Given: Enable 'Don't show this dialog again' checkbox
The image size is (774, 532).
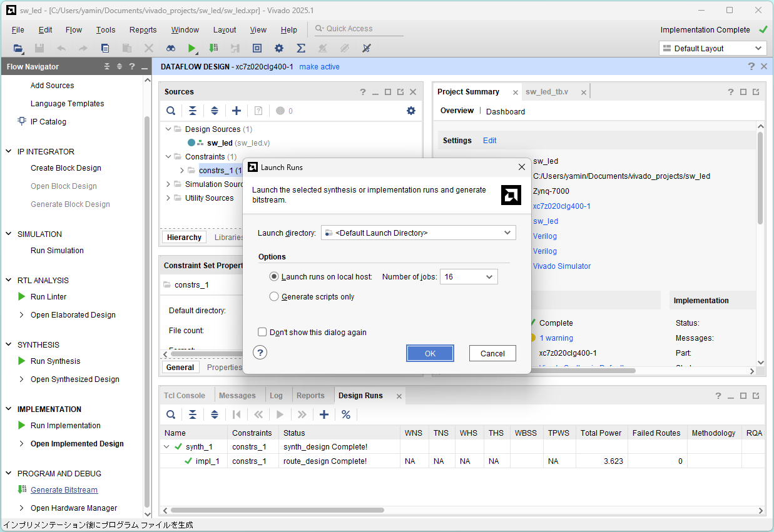Looking at the screenshot, I should (263, 333).
